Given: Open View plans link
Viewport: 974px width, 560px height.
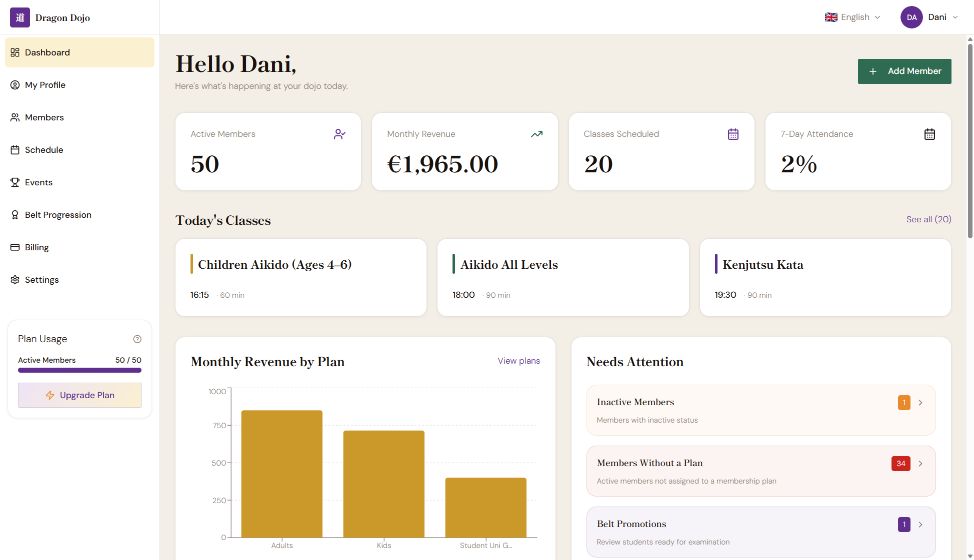Looking at the screenshot, I should pyautogui.click(x=518, y=360).
